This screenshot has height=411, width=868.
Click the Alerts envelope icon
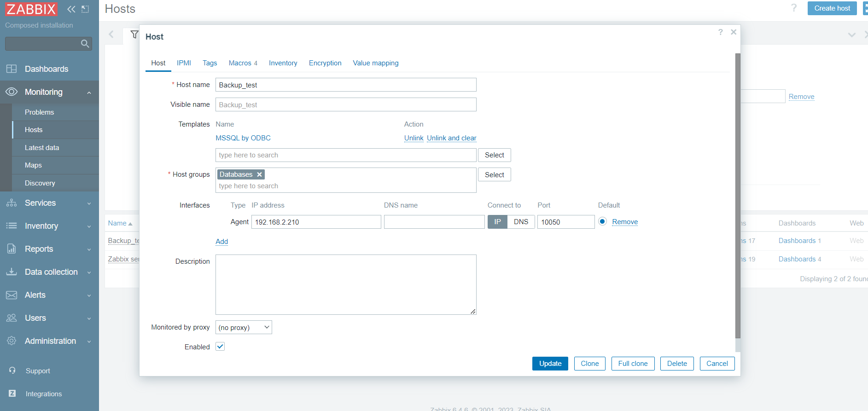tap(12, 295)
